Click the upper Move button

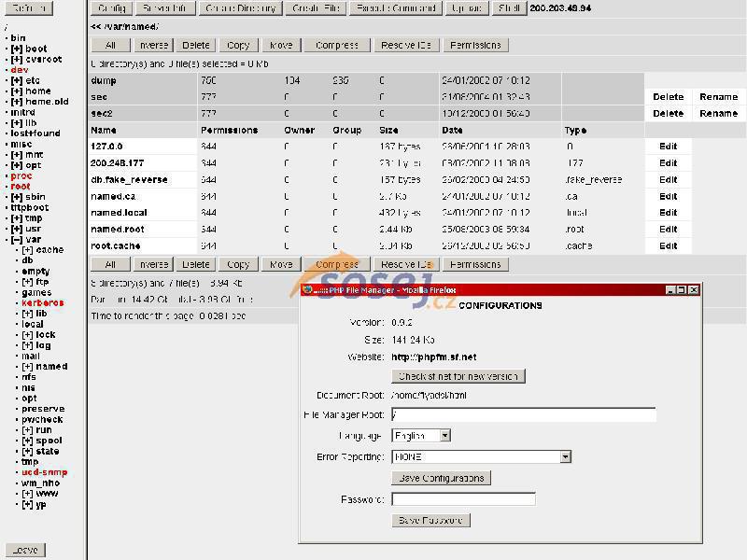click(x=281, y=45)
